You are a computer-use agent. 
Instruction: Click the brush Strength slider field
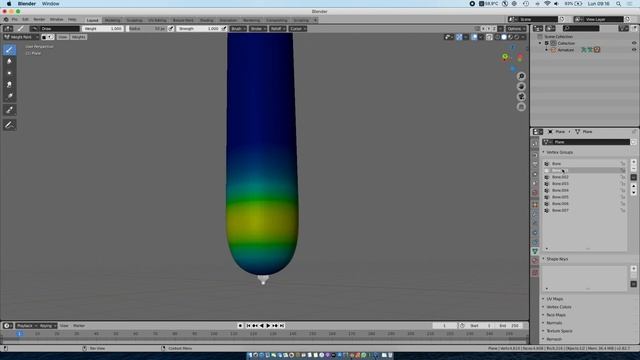pos(198,29)
